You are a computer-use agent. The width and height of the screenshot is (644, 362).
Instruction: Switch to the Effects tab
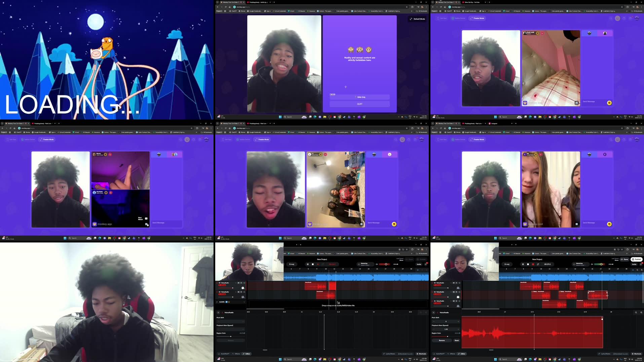coord(452,354)
